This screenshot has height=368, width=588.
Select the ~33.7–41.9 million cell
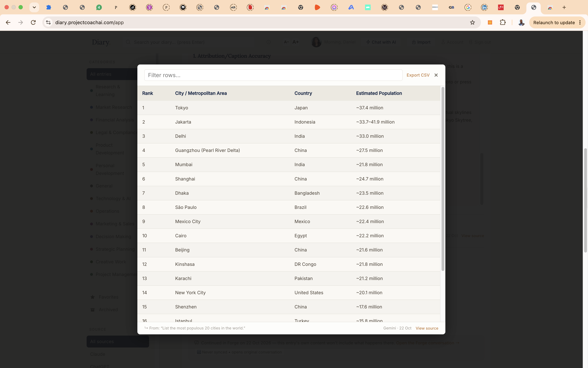375,122
